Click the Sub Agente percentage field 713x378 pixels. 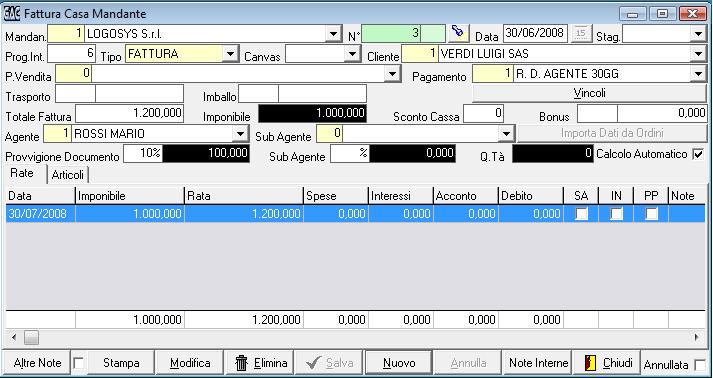pyautogui.click(x=350, y=153)
